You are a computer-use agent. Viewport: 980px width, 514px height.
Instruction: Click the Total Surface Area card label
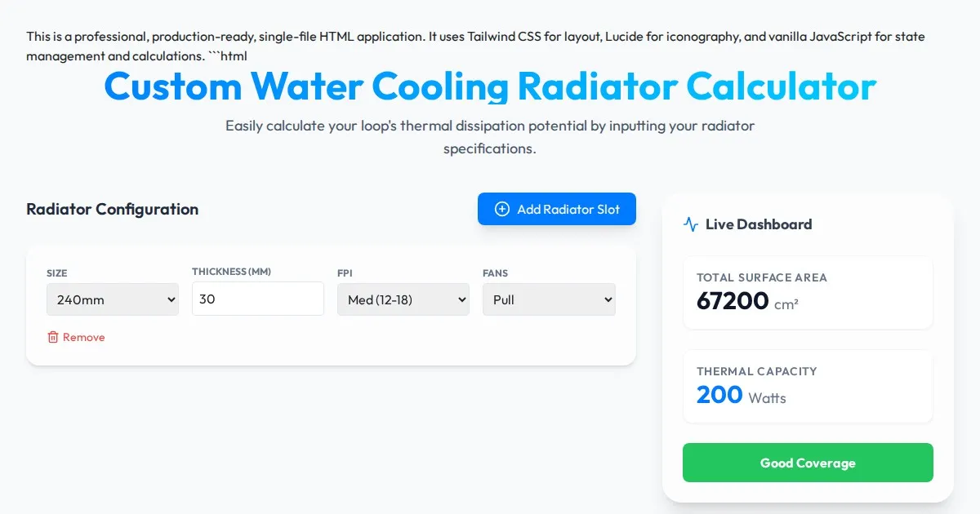(x=762, y=277)
